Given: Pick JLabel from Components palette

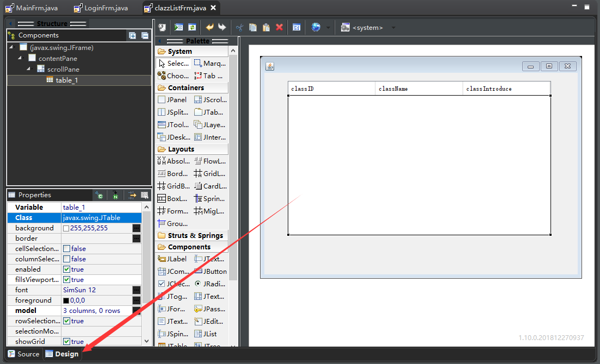Looking at the screenshot, I should click(x=172, y=259).
